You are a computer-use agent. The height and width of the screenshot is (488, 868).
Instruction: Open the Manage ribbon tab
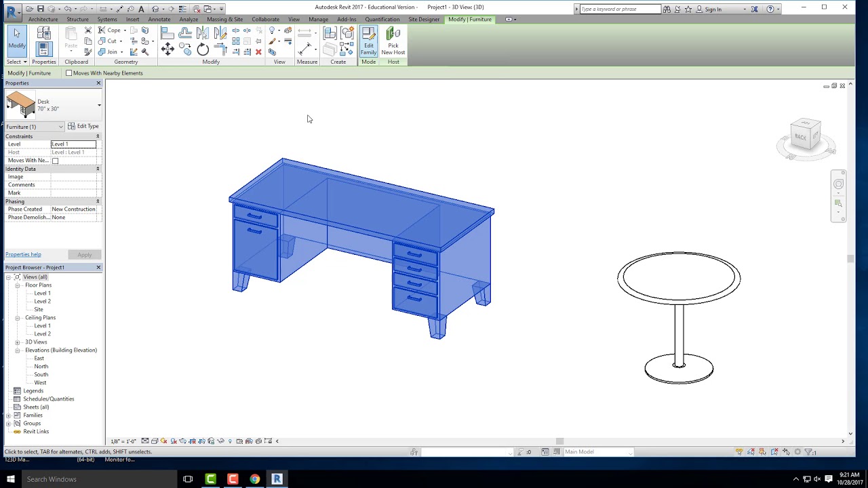tap(318, 19)
